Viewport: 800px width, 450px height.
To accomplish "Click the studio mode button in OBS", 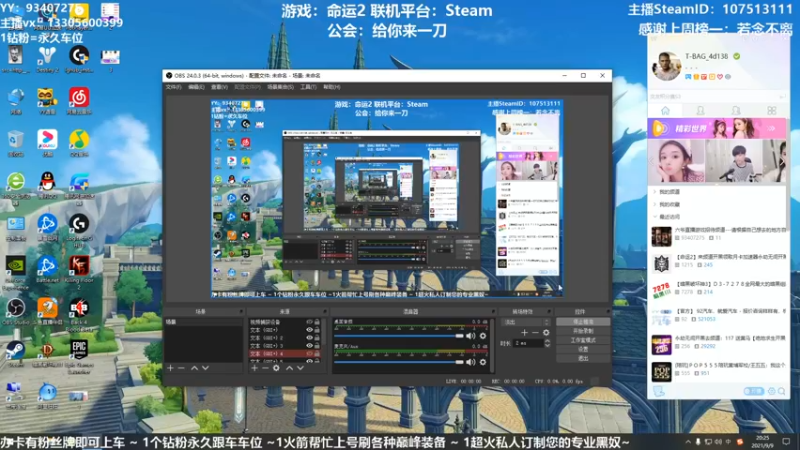I will (583, 340).
